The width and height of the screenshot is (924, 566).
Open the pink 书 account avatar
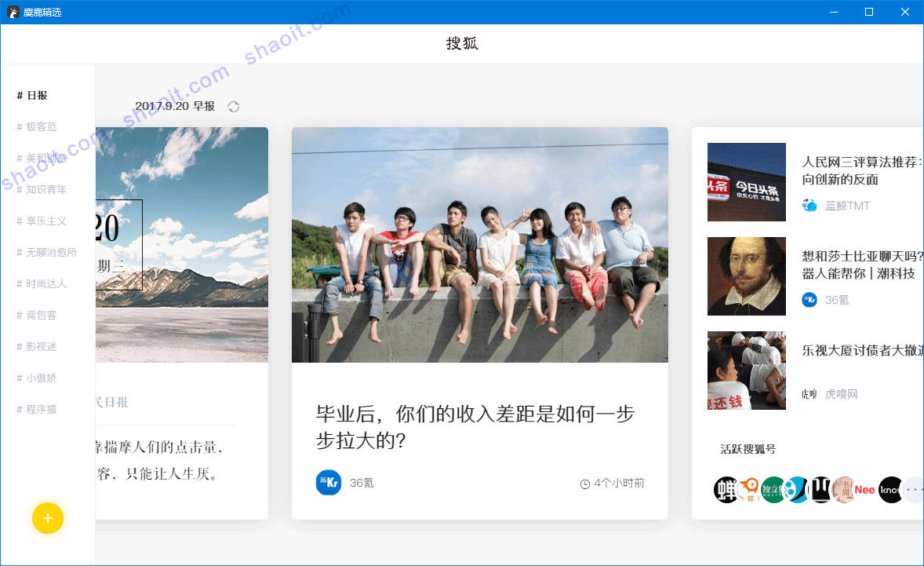click(843, 489)
